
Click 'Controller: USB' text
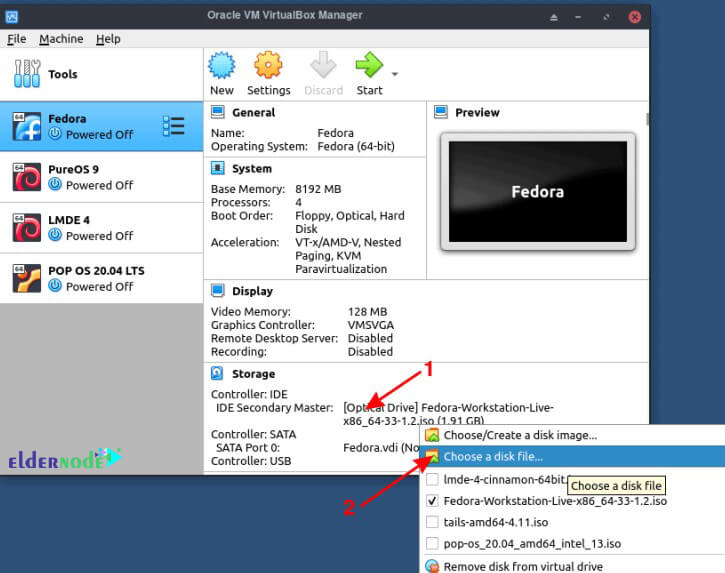tap(251, 461)
